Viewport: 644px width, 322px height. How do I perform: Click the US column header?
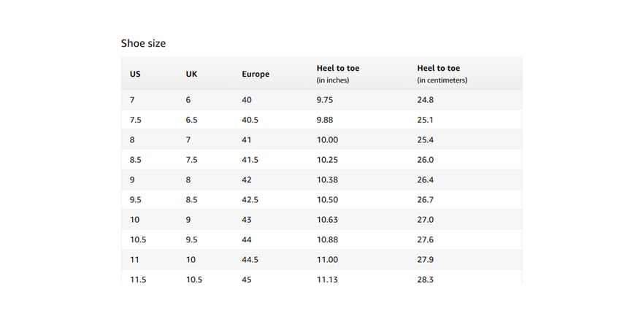click(135, 74)
